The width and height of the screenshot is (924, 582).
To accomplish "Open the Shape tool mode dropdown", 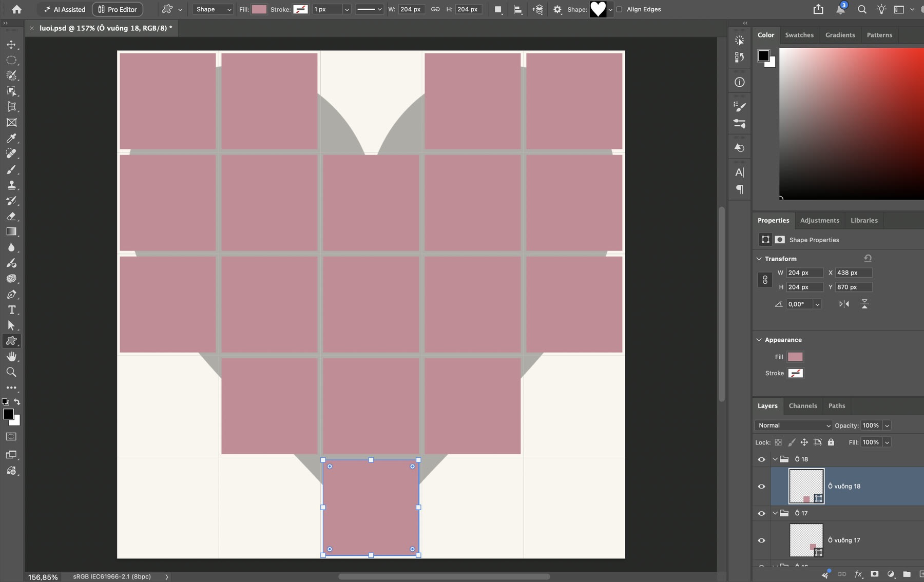I will (x=213, y=9).
